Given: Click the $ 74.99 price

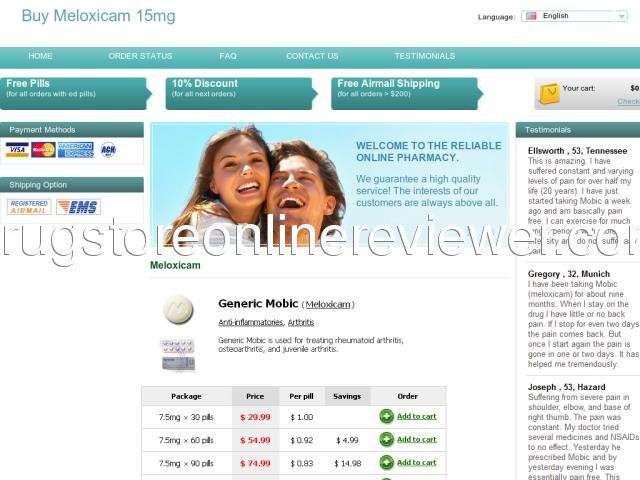Looking at the screenshot, I should click(x=255, y=463).
